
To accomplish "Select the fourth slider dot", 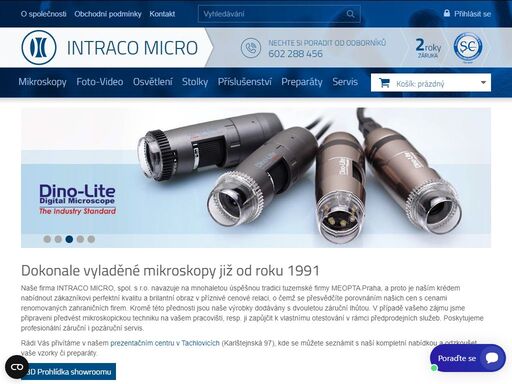I will [x=80, y=239].
